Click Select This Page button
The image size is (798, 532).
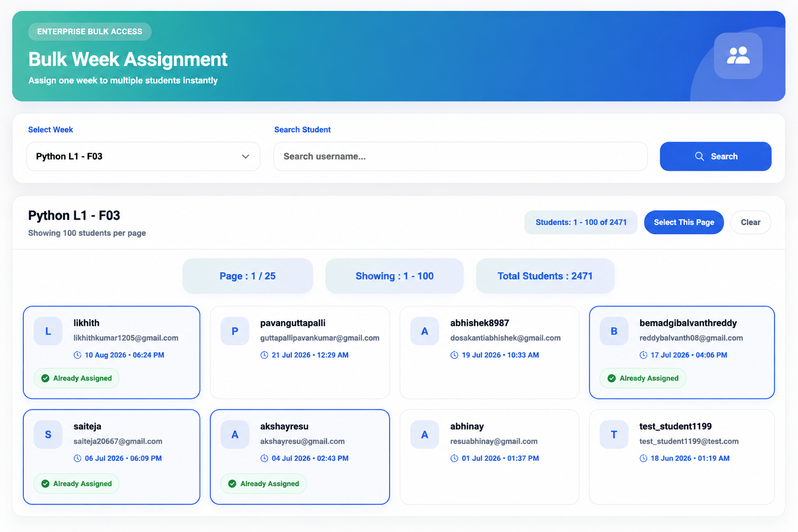(684, 222)
